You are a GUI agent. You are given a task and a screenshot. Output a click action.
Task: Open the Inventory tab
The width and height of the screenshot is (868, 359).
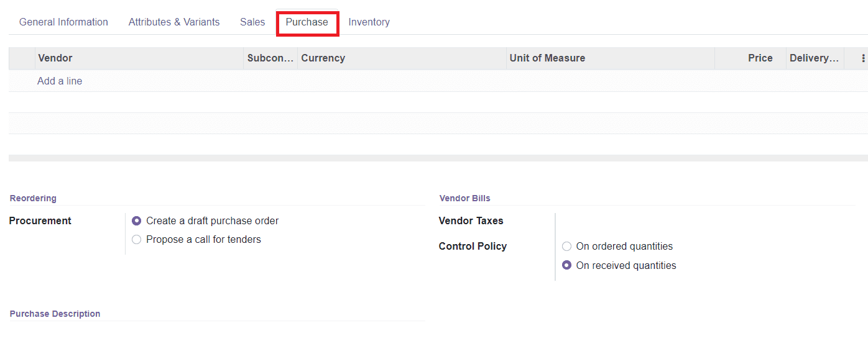click(369, 22)
